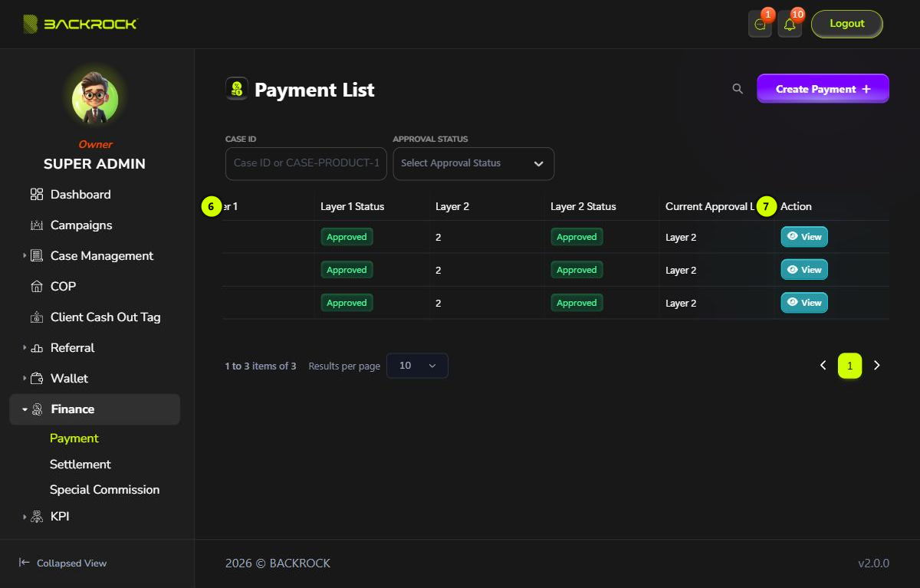Click the Client Cash Out Tag icon

click(37, 317)
